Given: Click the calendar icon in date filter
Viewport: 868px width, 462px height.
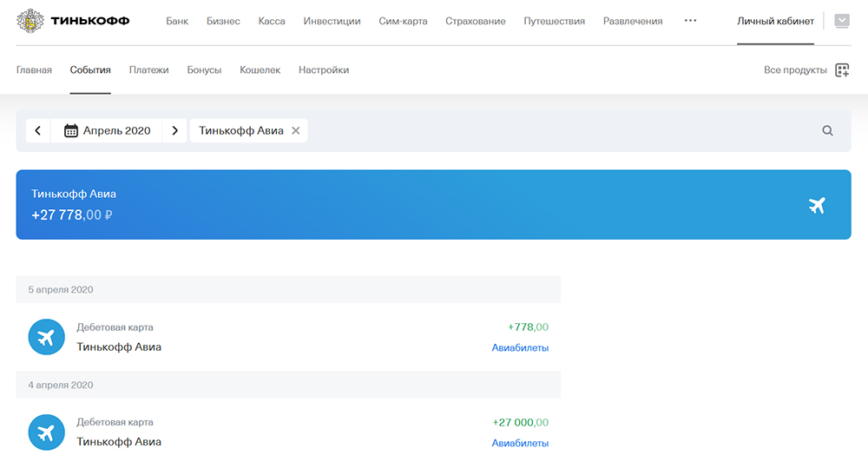Looking at the screenshot, I should click(x=71, y=131).
